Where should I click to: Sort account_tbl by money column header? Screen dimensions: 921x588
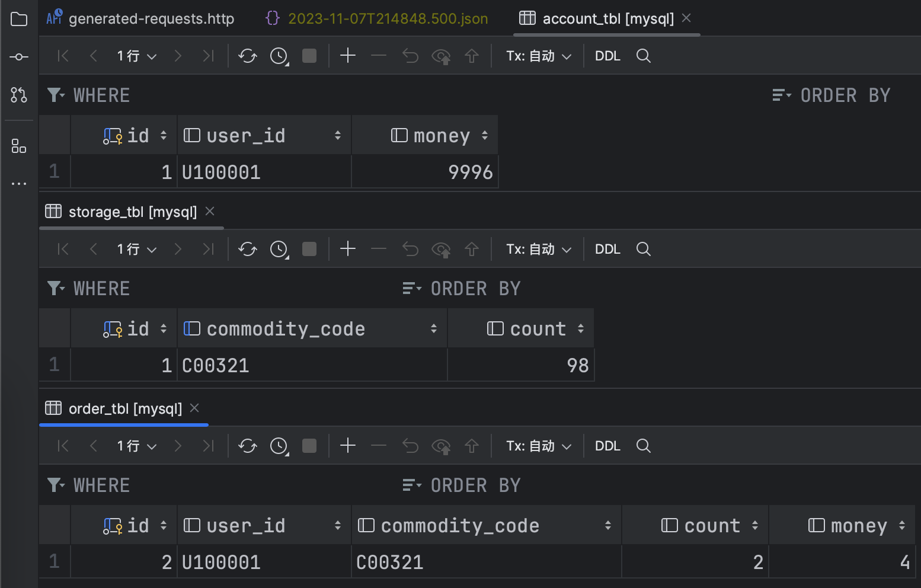(425, 136)
